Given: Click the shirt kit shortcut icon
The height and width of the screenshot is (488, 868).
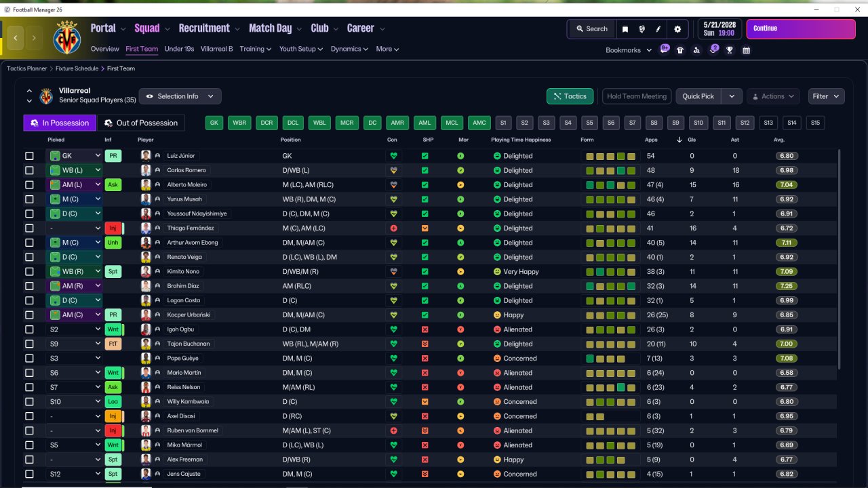Looking at the screenshot, I should [x=680, y=50].
